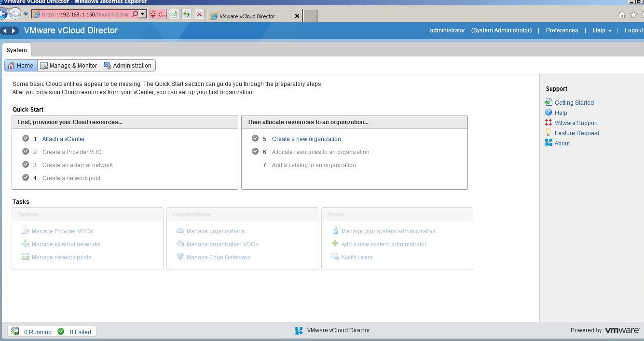Select the System tab

tap(17, 50)
